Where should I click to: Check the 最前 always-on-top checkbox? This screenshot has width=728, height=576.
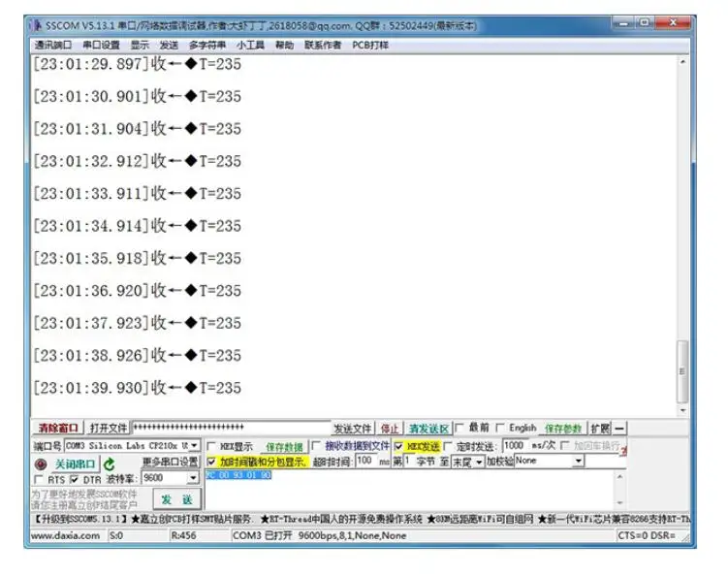[459, 428]
